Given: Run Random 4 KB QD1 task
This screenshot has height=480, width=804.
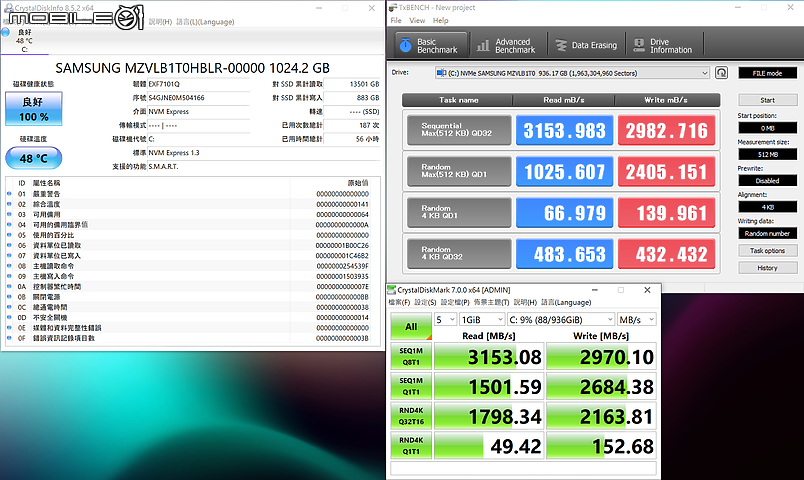Looking at the screenshot, I should pyautogui.click(x=459, y=212).
